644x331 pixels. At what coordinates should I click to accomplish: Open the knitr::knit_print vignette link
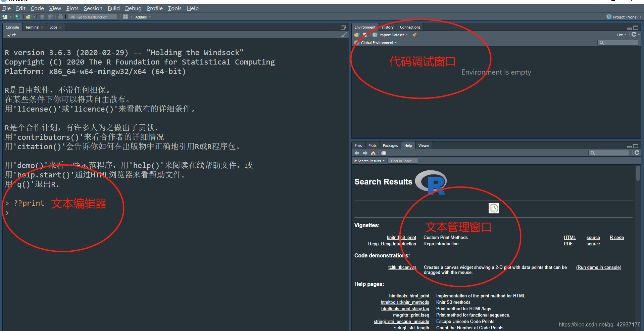point(401,238)
